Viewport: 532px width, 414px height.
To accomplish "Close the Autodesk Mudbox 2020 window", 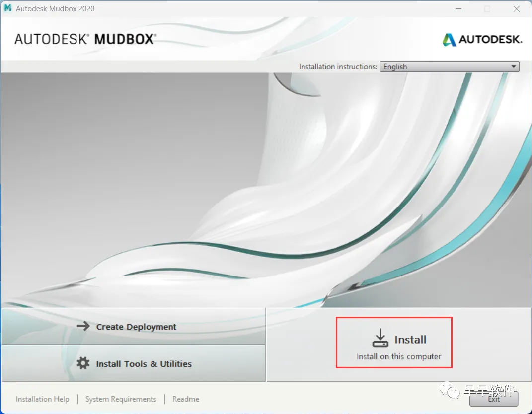I will click(517, 9).
